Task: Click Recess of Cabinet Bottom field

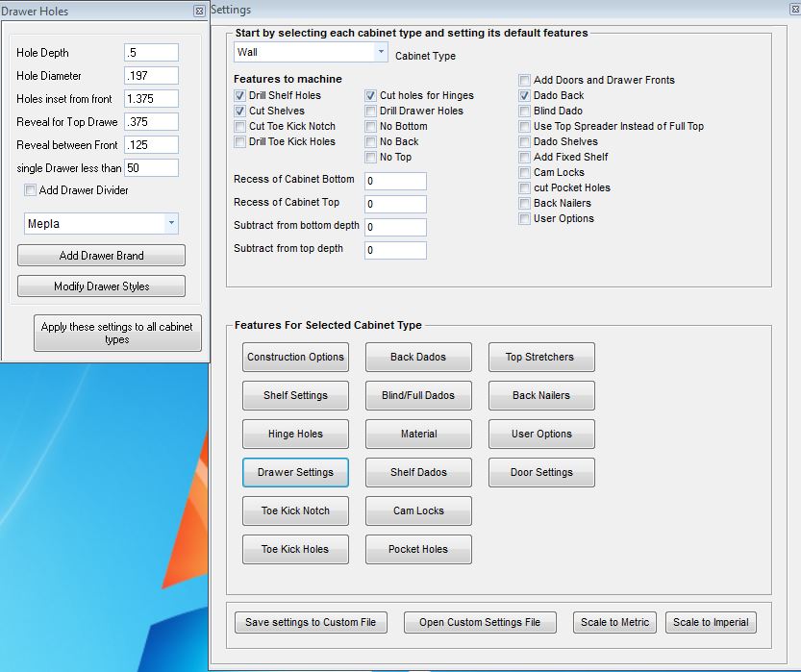Action: tap(395, 181)
